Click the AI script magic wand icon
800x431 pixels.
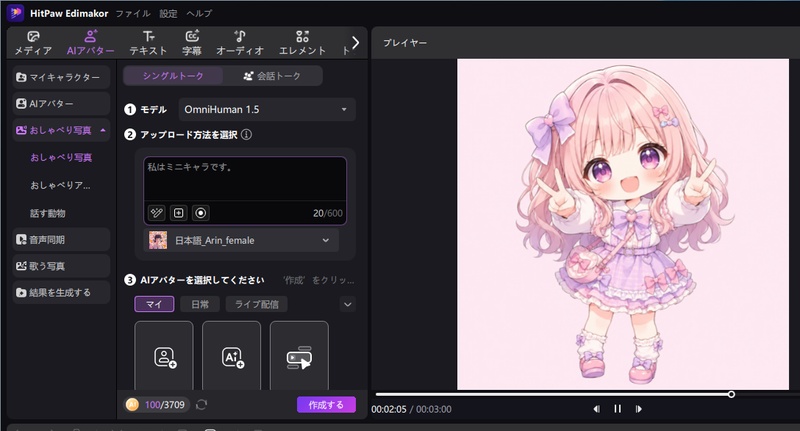[157, 213]
